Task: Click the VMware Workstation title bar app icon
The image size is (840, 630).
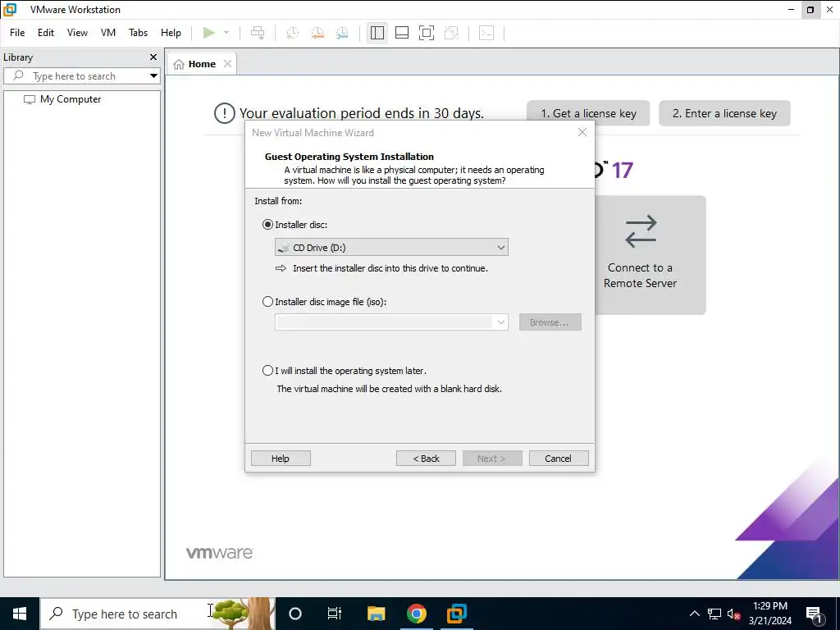Action: [x=10, y=10]
